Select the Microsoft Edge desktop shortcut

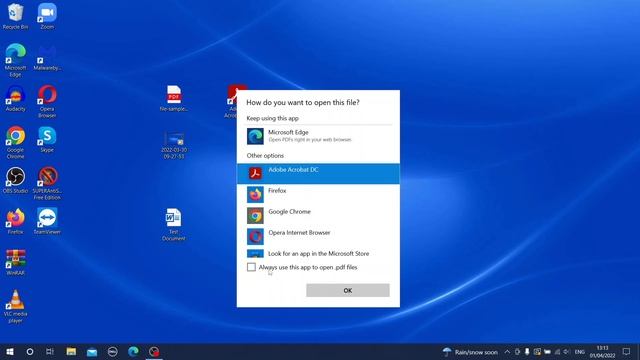[16, 60]
